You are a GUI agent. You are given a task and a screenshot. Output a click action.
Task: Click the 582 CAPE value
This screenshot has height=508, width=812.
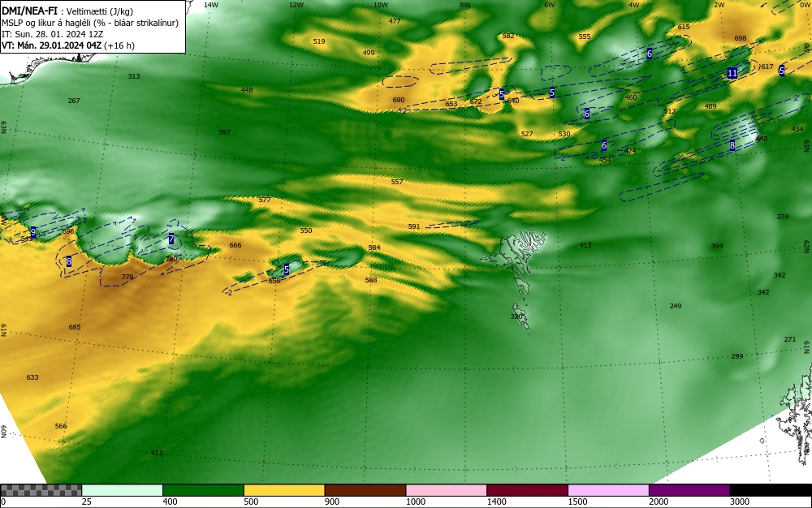[x=508, y=36]
